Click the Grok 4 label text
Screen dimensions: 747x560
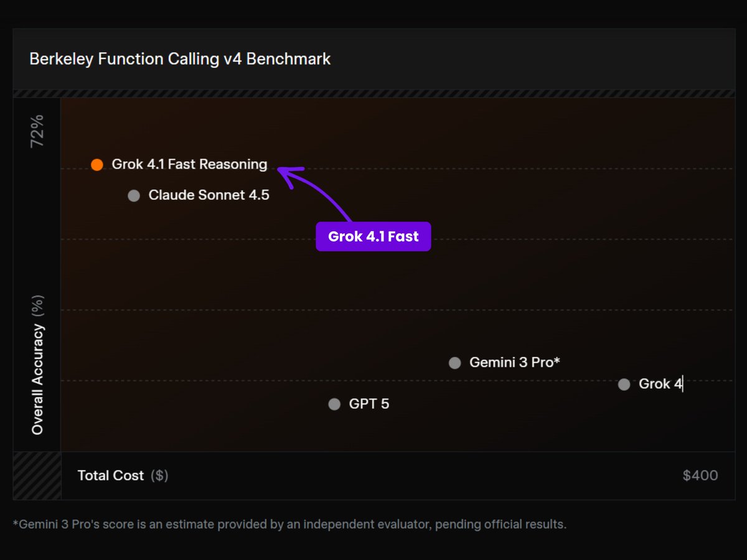point(660,384)
